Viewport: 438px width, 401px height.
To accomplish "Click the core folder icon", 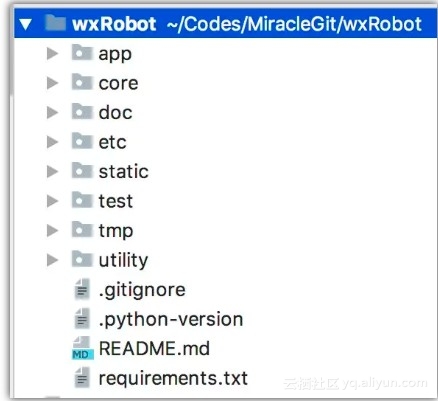I will 82,82.
